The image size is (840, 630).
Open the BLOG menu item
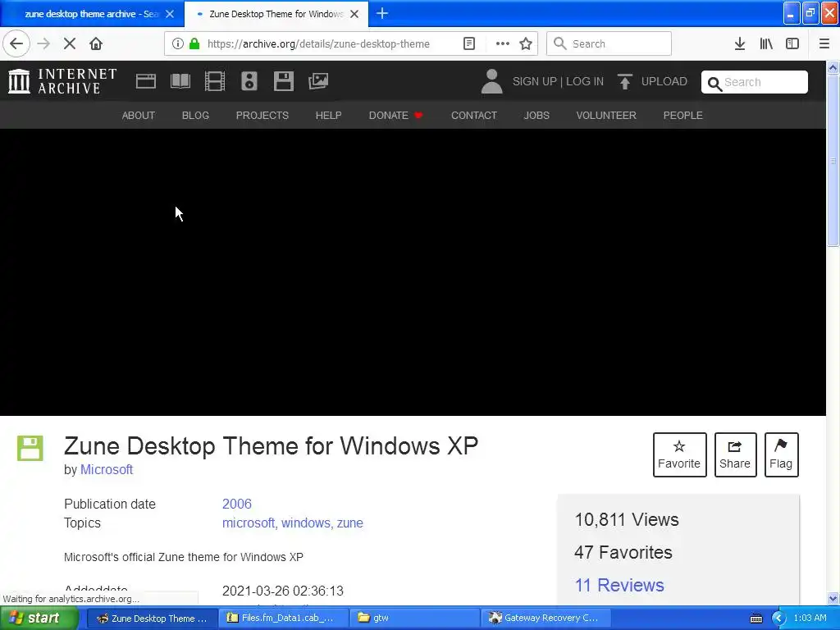(195, 115)
